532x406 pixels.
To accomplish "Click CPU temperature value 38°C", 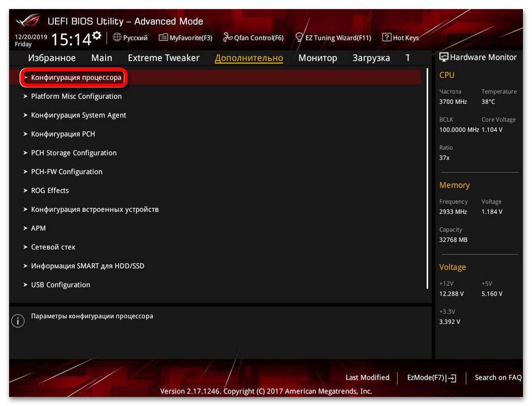I will pyautogui.click(x=488, y=102).
